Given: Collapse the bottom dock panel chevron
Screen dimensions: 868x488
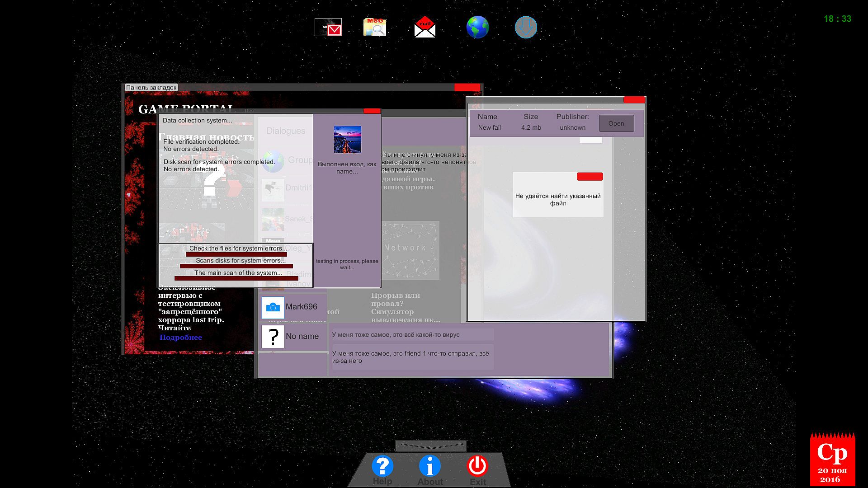Looking at the screenshot, I should pyautogui.click(x=430, y=446).
